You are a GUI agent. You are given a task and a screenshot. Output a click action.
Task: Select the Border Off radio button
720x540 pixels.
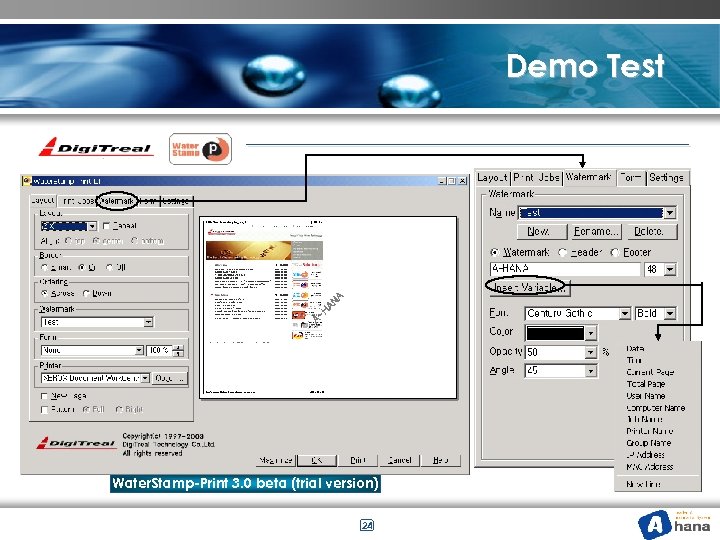click(109, 267)
